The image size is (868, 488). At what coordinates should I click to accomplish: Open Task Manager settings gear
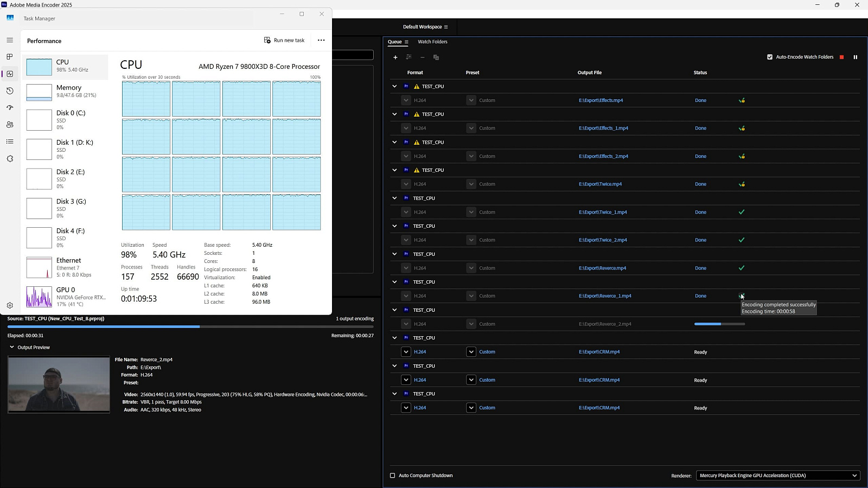[10, 305]
